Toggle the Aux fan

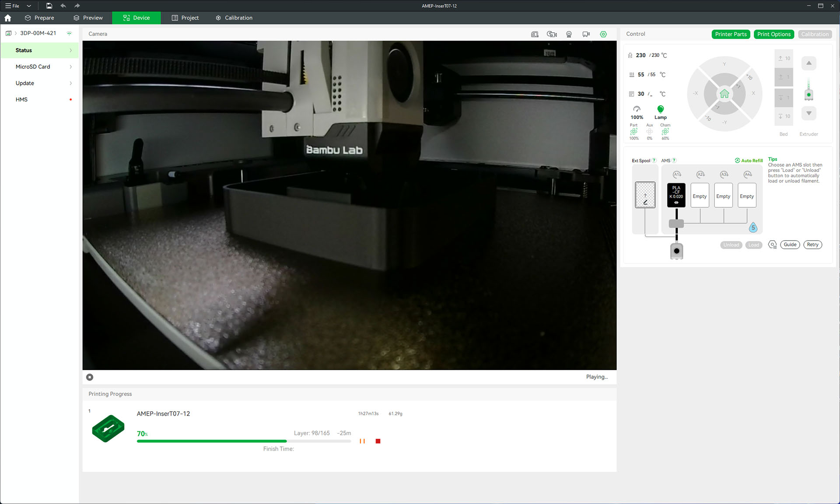[649, 132]
